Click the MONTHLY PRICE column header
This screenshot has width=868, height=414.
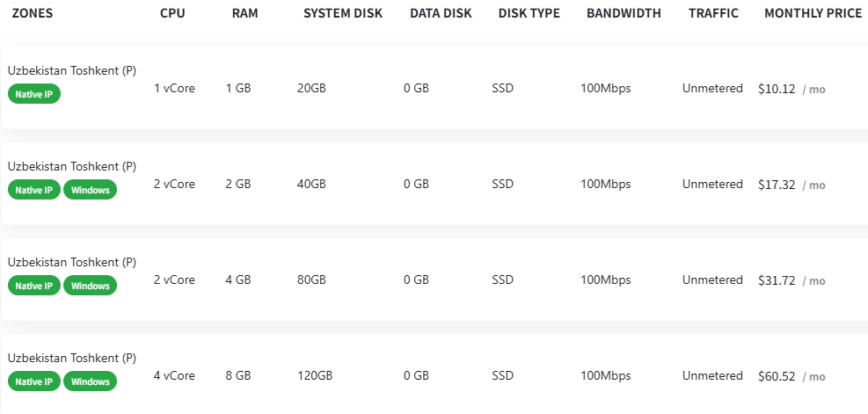[813, 14]
